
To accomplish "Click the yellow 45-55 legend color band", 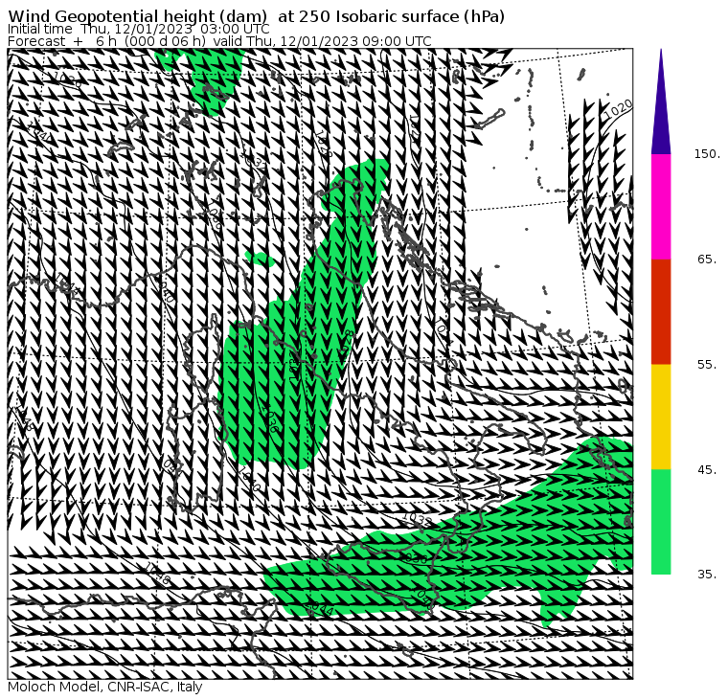I will (x=661, y=417).
